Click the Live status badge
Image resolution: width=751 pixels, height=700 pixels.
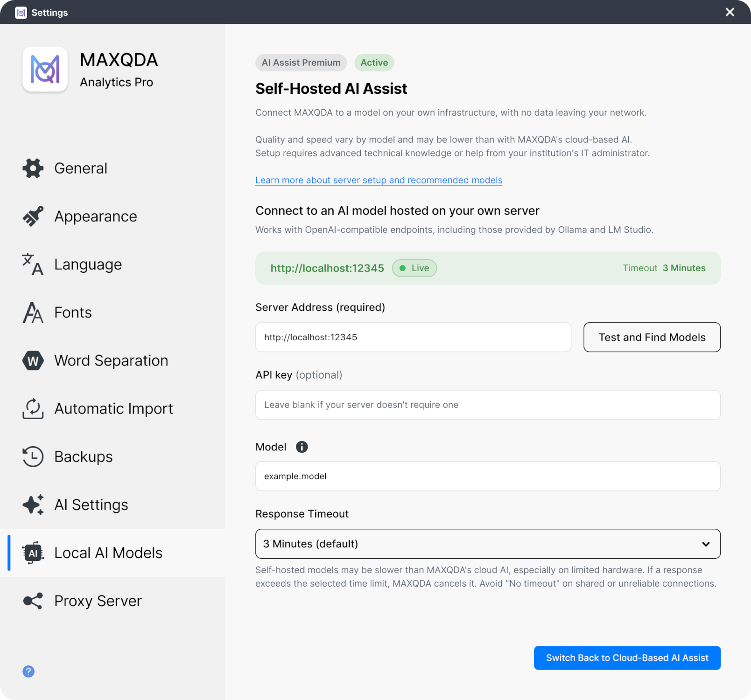[x=414, y=268]
